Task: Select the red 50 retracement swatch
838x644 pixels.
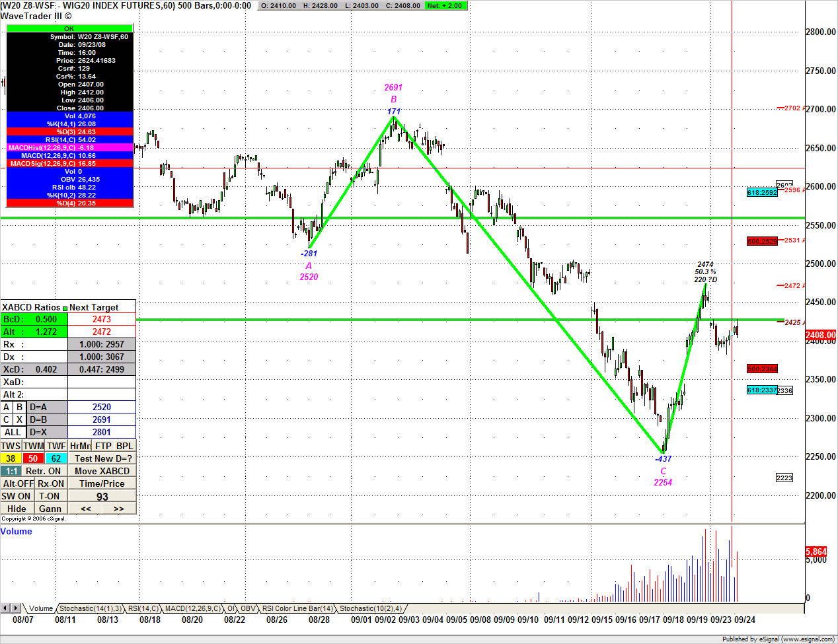Action: pos(34,458)
